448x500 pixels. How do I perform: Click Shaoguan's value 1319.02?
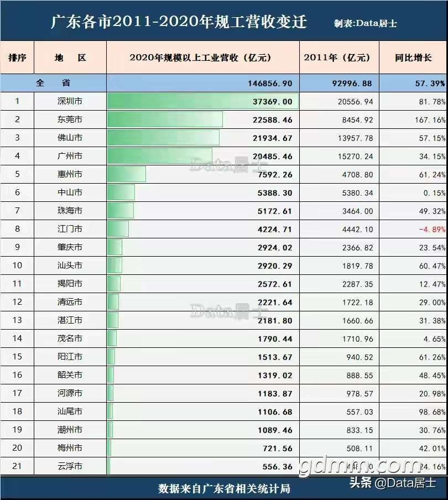[275, 375]
